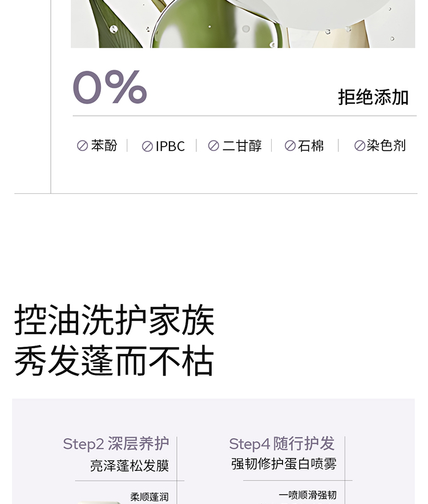Click the 拒绝添加 text
The image size is (428, 504).
[373, 97]
